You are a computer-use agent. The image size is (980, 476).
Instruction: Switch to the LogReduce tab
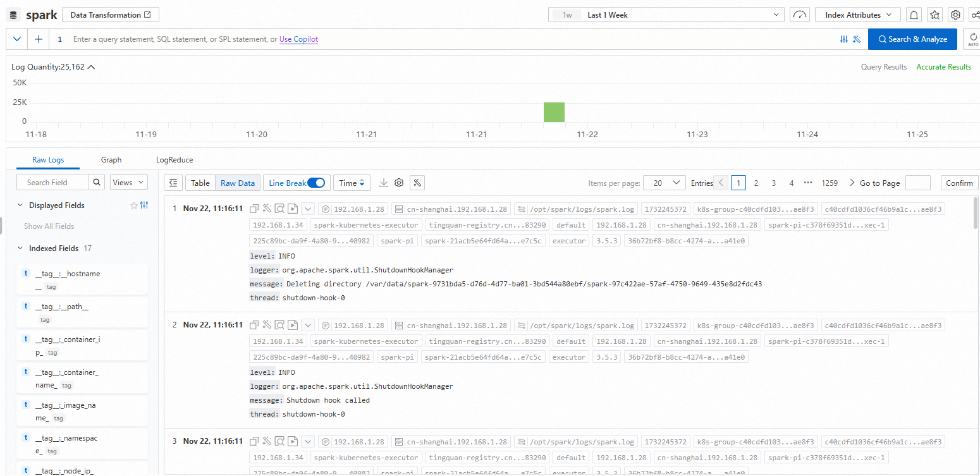[x=175, y=160]
